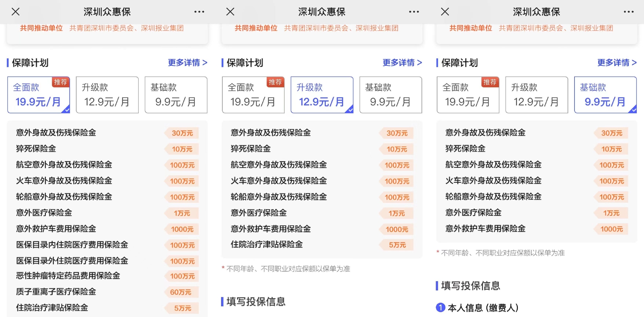Click 推荐 badge on middle screen's 全面款
This screenshot has height=317, width=644.
click(275, 82)
